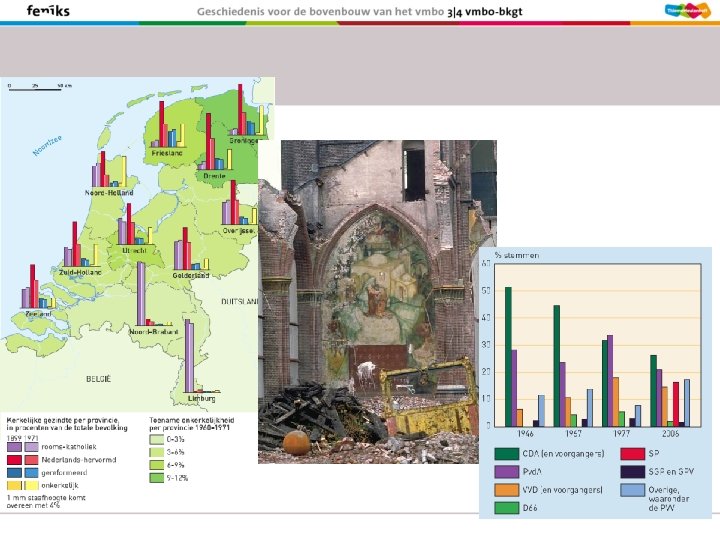Click the tall purple bars above Noord-Brabant
The image size is (720, 540).
pyautogui.click(x=141, y=293)
